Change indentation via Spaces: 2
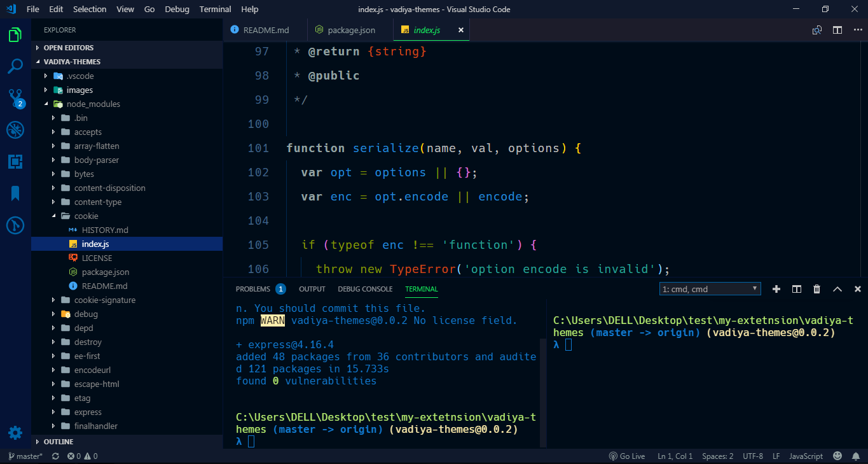The image size is (868, 464). (x=718, y=456)
